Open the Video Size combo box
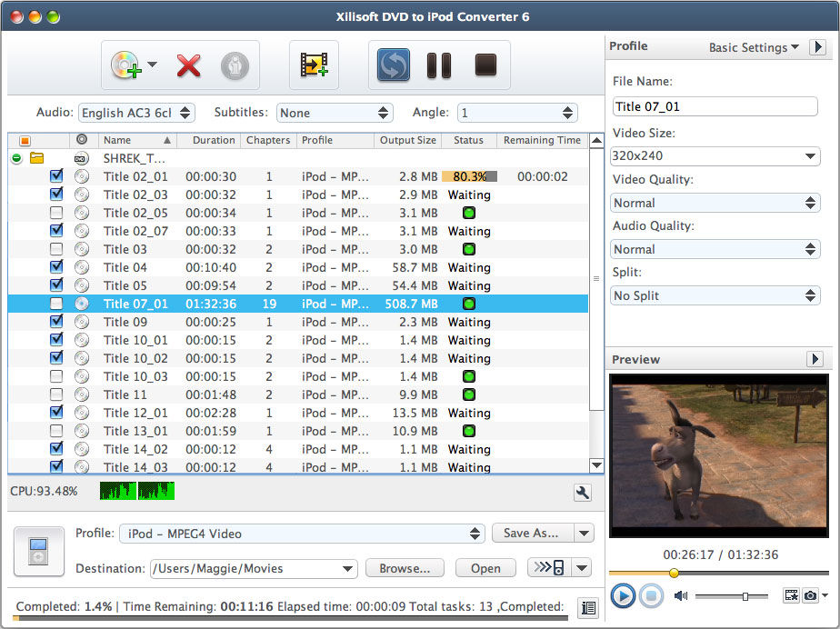 pyautogui.click(x=715, y=156)
